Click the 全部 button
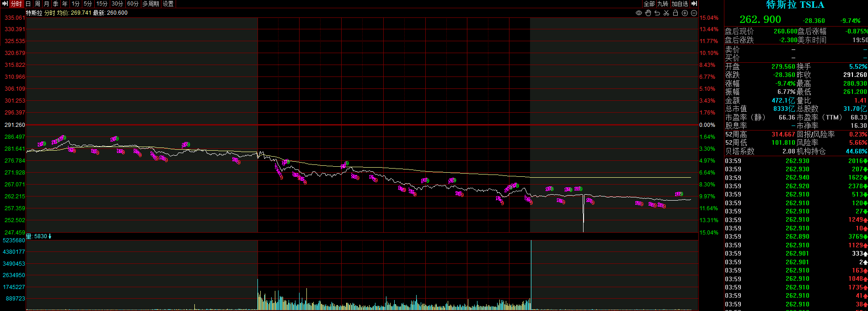 649,4
